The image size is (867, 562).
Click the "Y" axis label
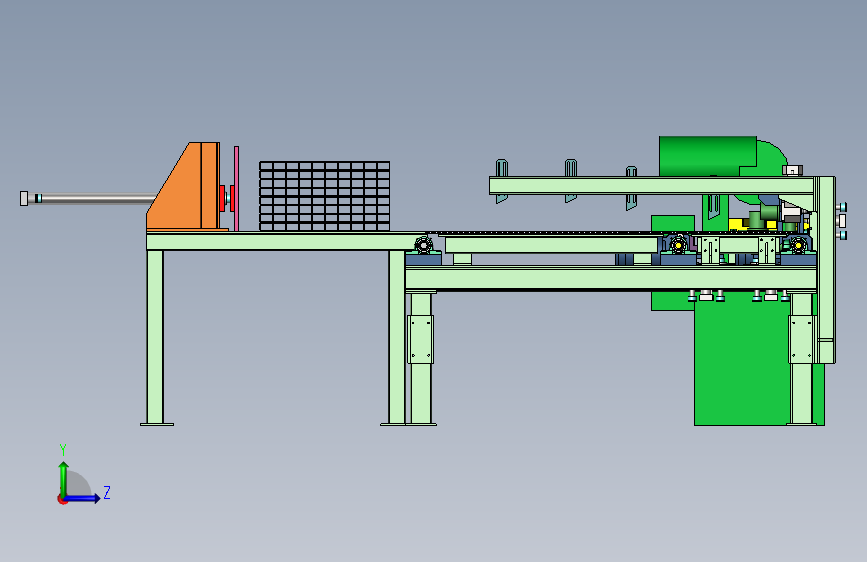(x=63, y=449)
